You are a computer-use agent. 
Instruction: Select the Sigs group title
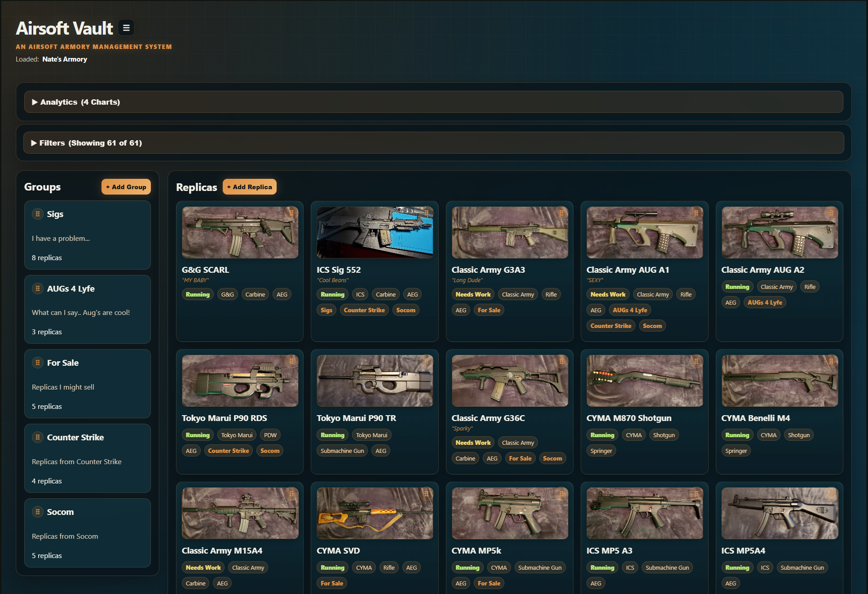click(x=55, y=214)
